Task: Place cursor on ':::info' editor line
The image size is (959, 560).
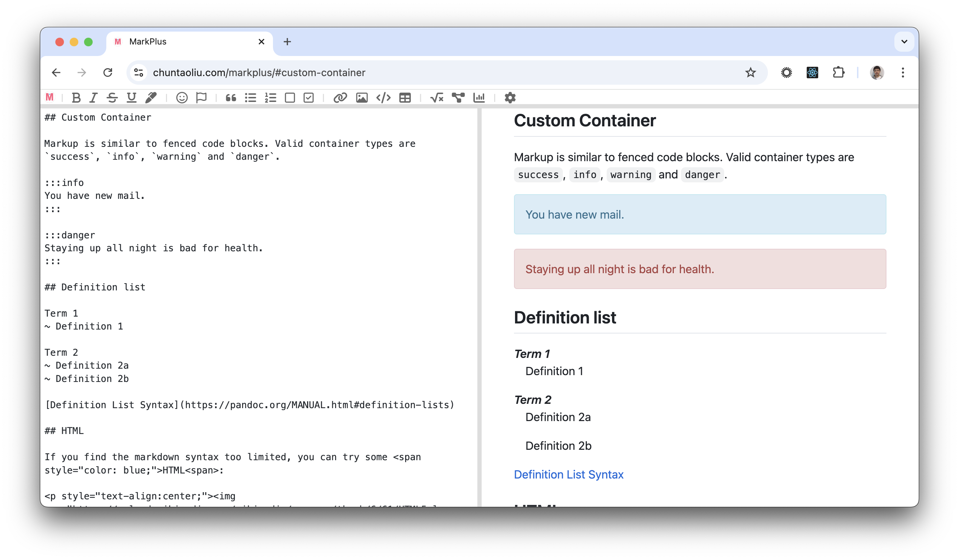Action: coord(64,183)
